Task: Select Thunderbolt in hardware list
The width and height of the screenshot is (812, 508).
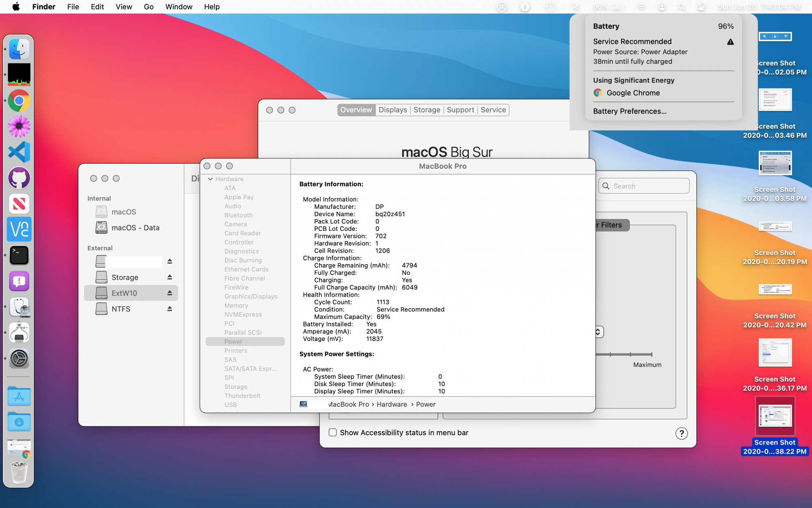Action: (x=242, y=396)
